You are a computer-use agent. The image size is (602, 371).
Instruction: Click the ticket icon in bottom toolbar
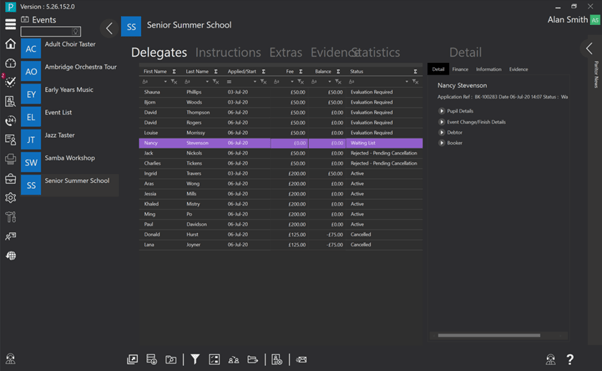point(301,360)
